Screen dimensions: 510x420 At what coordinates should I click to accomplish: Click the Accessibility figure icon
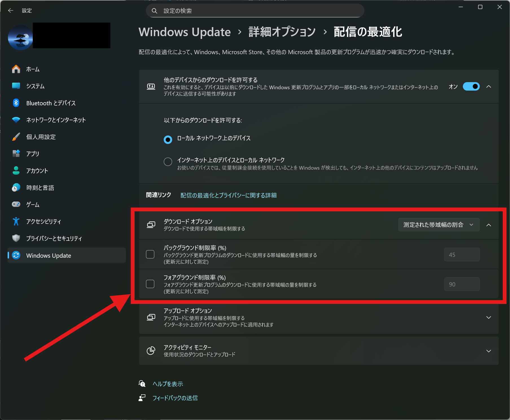click(x=16, y=222)
